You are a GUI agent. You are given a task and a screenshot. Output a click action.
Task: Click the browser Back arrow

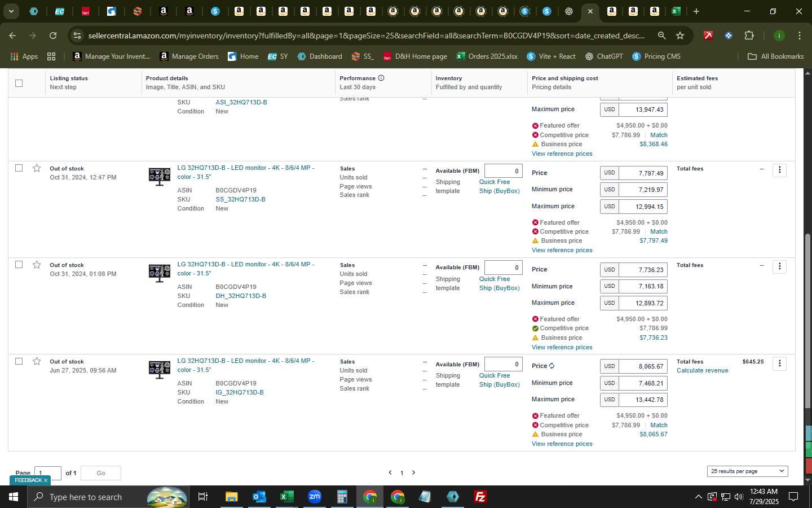click(12, 36)
